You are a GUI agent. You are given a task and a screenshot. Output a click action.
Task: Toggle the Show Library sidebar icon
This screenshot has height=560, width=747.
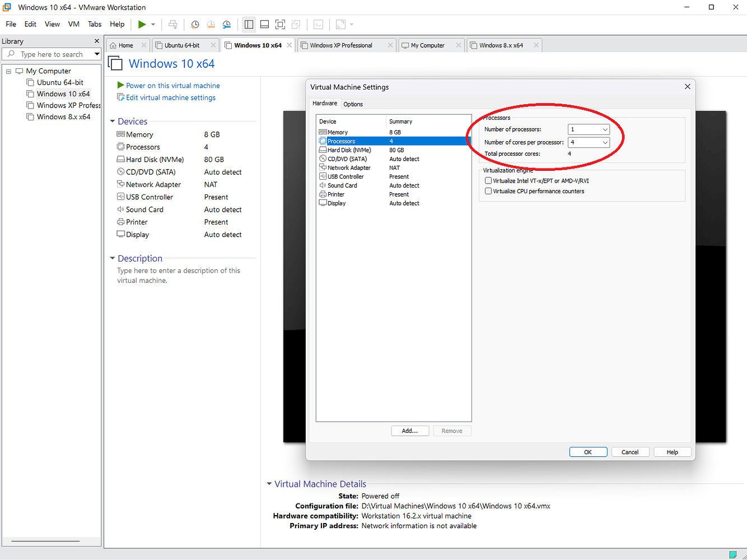tap(249, 24)
